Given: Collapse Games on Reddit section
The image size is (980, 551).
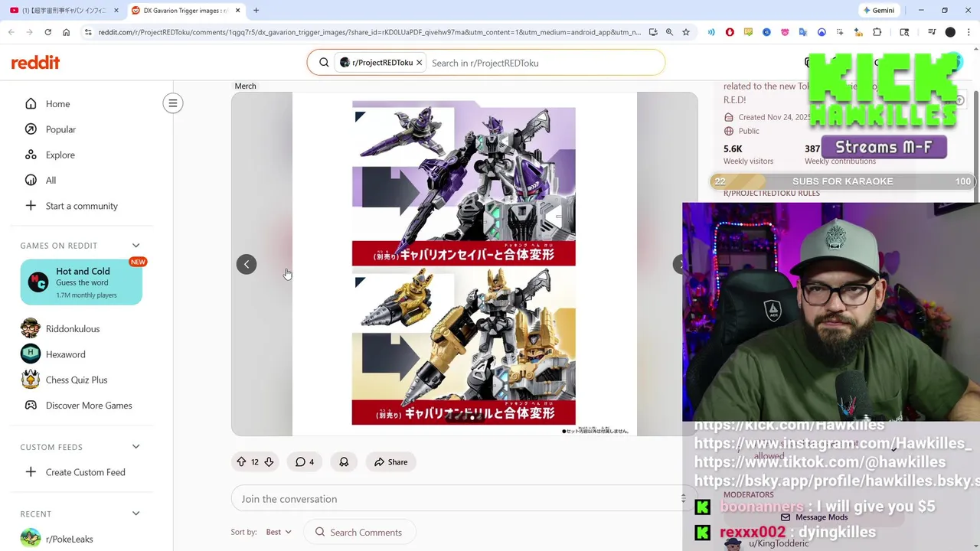Looking at the screenshot, I should [x=136, y=246].
